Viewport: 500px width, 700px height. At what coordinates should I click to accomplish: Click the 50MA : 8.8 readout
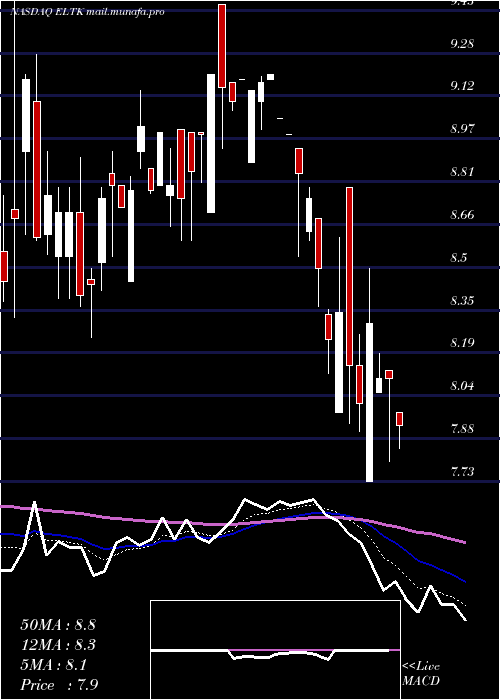(x=58, y=625)
